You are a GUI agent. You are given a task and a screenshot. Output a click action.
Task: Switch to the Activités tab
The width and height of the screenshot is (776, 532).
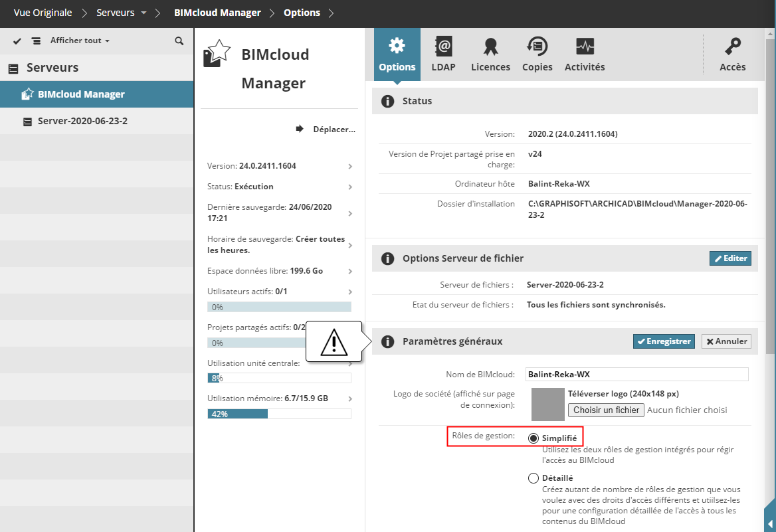pos(585,54)
